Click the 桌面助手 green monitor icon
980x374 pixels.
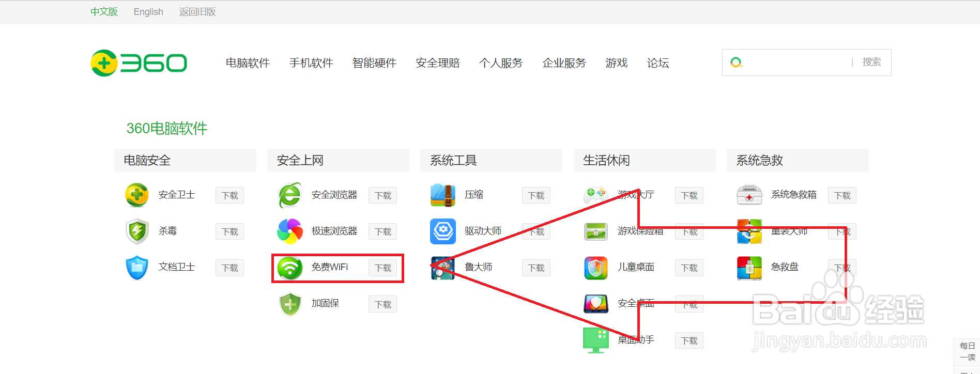(x=596, y=340)
